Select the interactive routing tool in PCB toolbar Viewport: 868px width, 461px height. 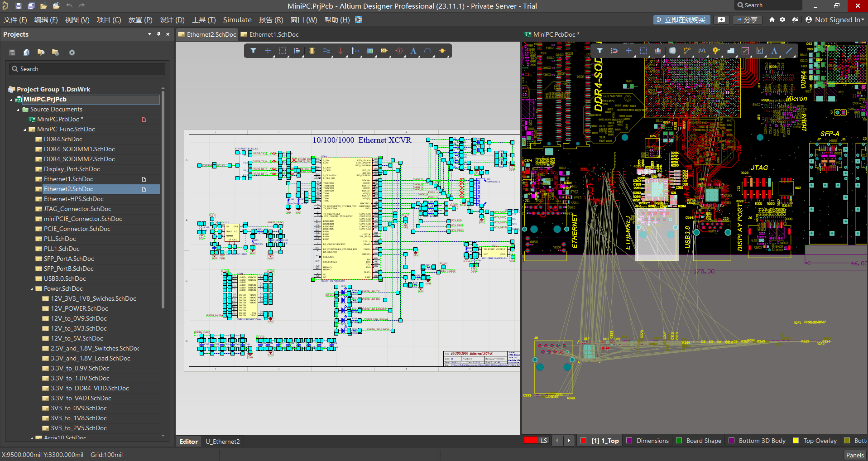click(x=687, y=51)
